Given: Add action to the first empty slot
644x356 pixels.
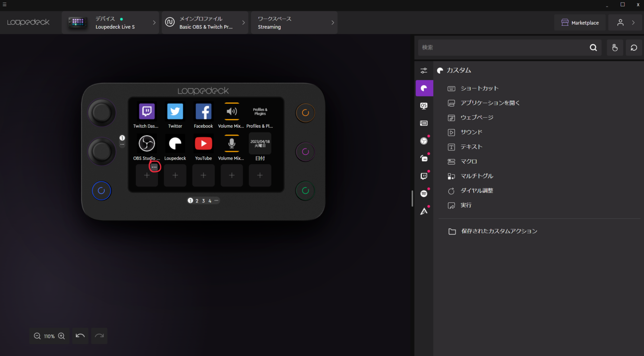Looking at the screenshot, I should pos(147,175).
